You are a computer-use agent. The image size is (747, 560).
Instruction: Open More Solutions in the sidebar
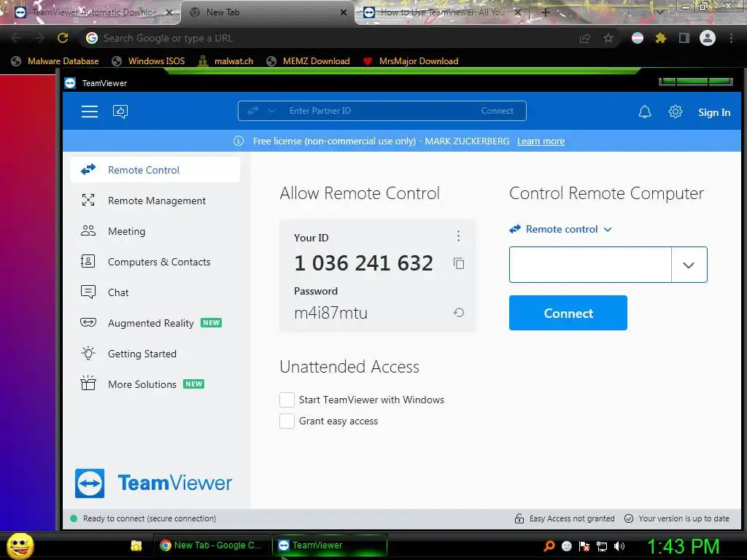155,384
